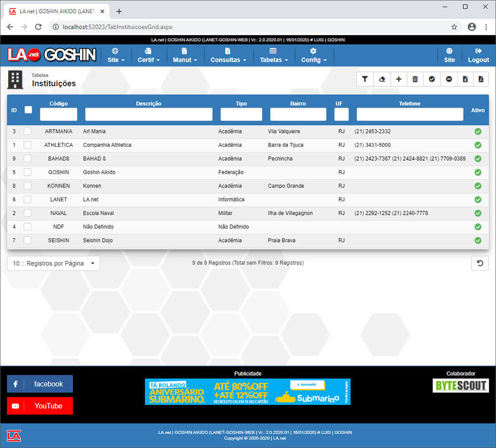Click the Logout button
Viewport: 496px width, 448px height.
tap(478, 56)
